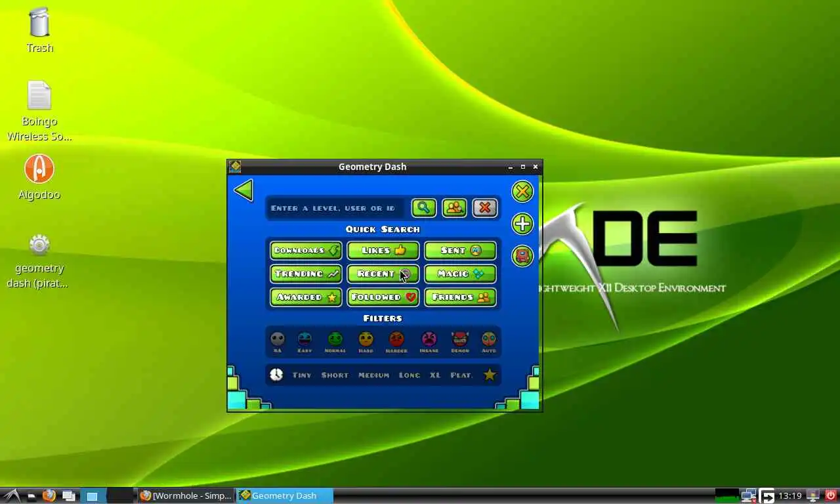Toggle Insane difficulty filter

(429, 341)
